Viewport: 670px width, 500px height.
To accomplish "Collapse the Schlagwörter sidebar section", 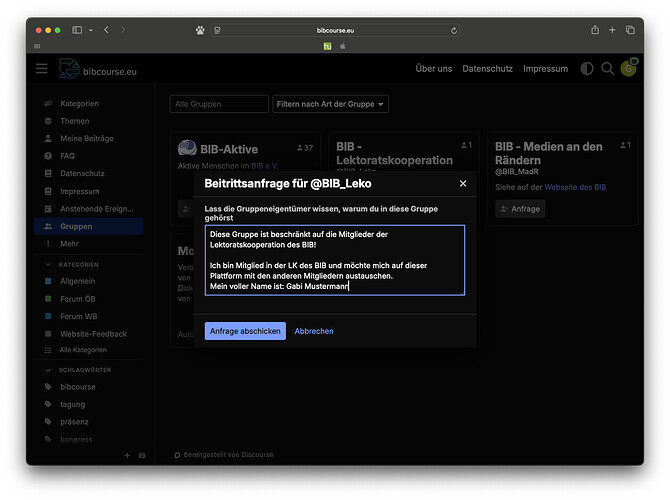I will point(48,370).
